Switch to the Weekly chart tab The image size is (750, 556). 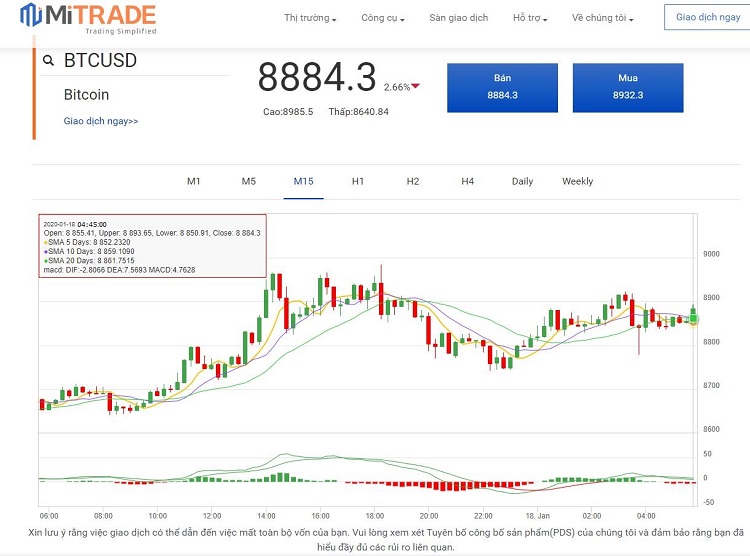click(x=577, y=181)
